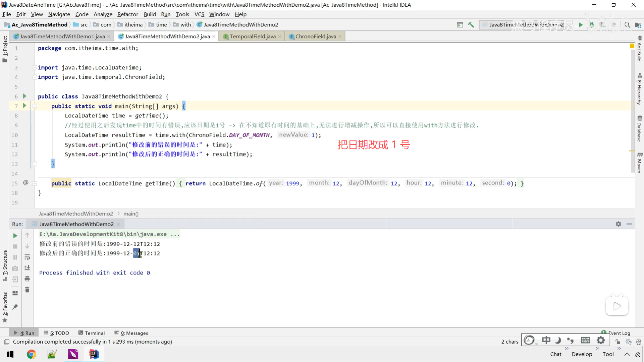Click the Build project hammer icon
Image resolution: width=644 pixels, height=362 pixels.
point(471,24)
